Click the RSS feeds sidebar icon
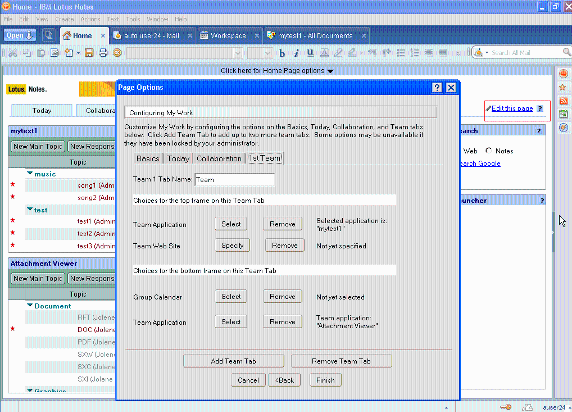Image resolution: width=572 pixels, height=412 pixels. tap(564, 101)
